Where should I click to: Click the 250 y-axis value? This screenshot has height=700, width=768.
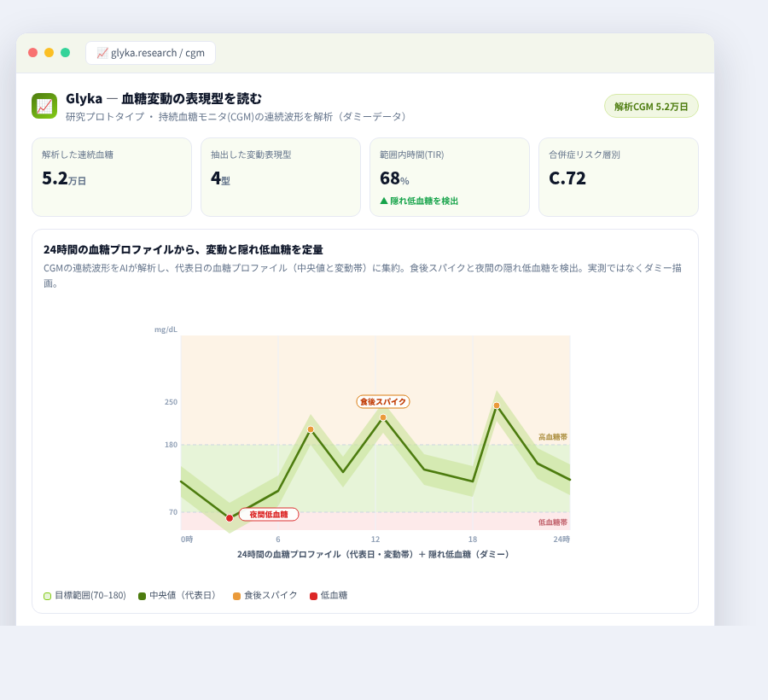point(171,402)
